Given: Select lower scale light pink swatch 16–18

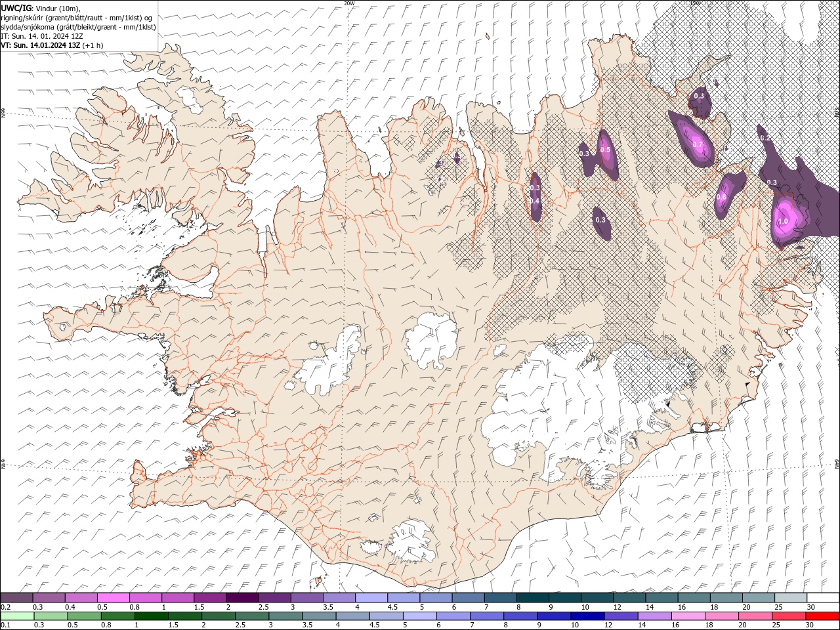Looking at the screenshot, I should click(x=688, y=616).
